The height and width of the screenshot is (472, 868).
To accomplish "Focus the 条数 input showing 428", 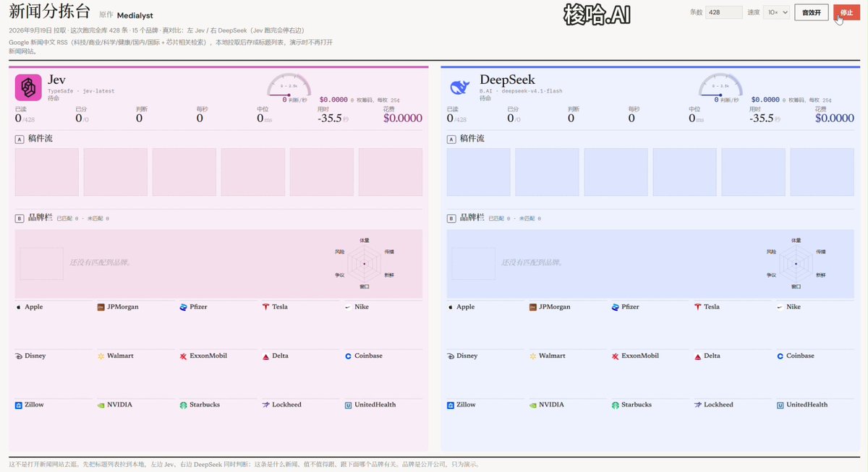I will (x=724, y=12).
